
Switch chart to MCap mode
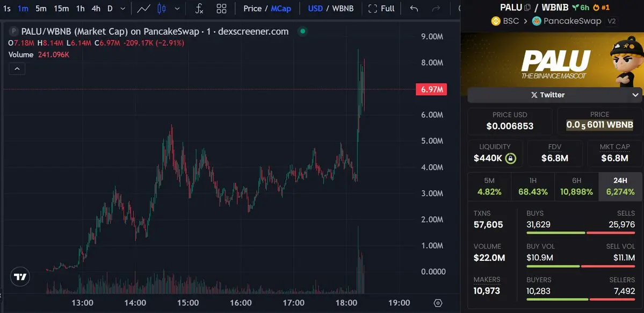(x=281, y=9)
